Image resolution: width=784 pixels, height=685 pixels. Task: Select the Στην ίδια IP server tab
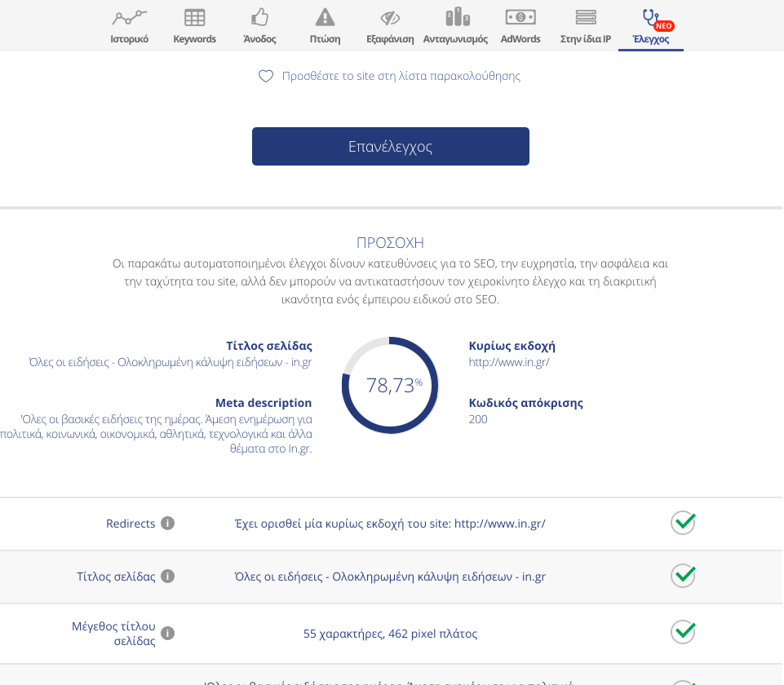point(586,25)
